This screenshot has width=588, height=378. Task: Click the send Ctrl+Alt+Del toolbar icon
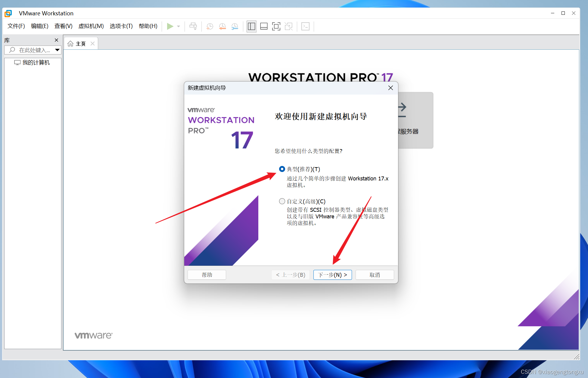(193, 26)
